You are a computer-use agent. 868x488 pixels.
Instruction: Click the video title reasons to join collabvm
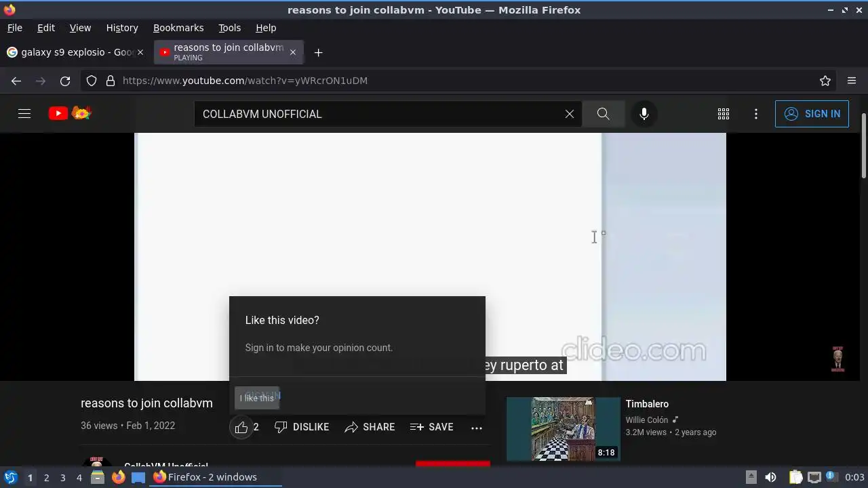click(146, 403)
